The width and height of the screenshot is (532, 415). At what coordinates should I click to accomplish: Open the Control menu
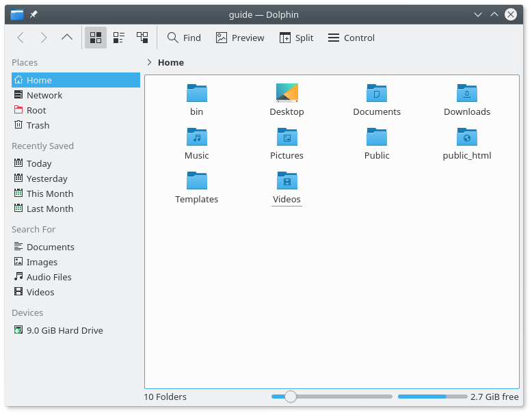coord(351,38)
